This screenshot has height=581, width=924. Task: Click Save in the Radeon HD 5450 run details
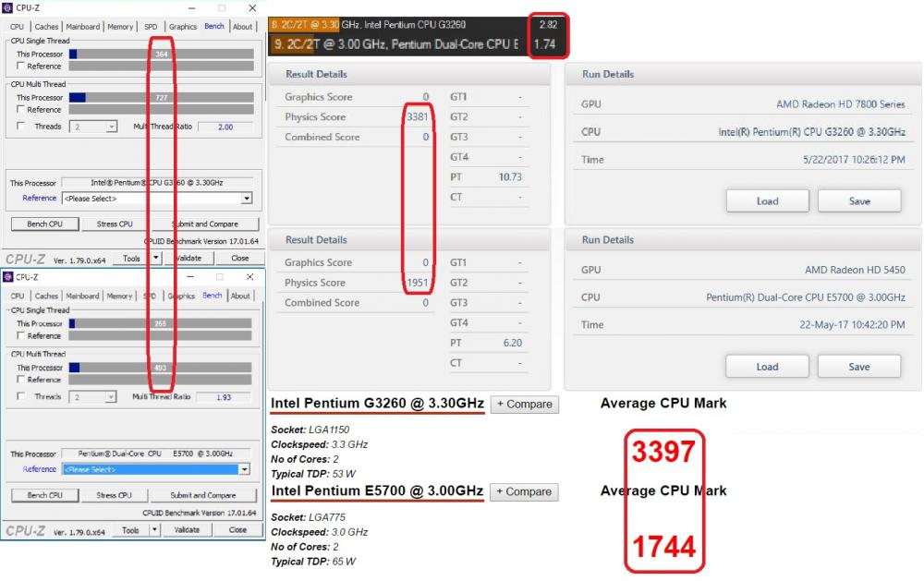[859, 367]
